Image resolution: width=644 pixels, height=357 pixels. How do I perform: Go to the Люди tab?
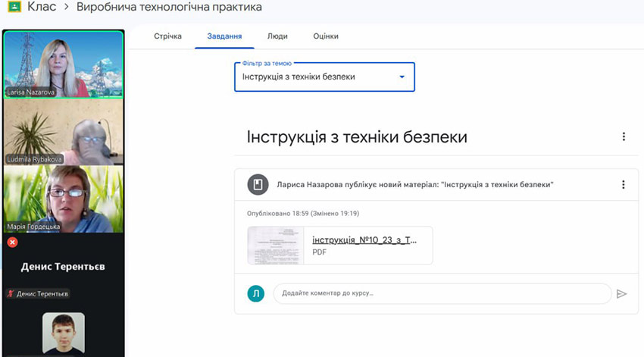[x=277, y=36]
